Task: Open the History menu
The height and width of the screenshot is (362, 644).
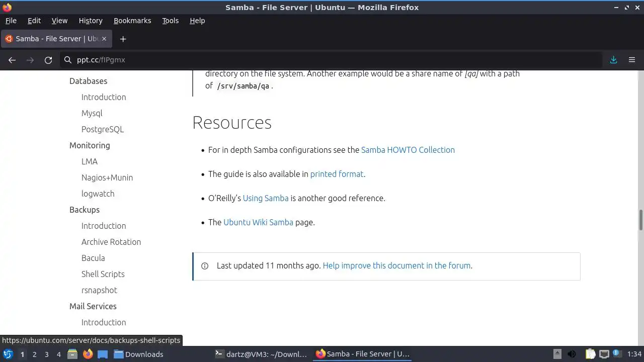Action: click(x=91, y=21)
